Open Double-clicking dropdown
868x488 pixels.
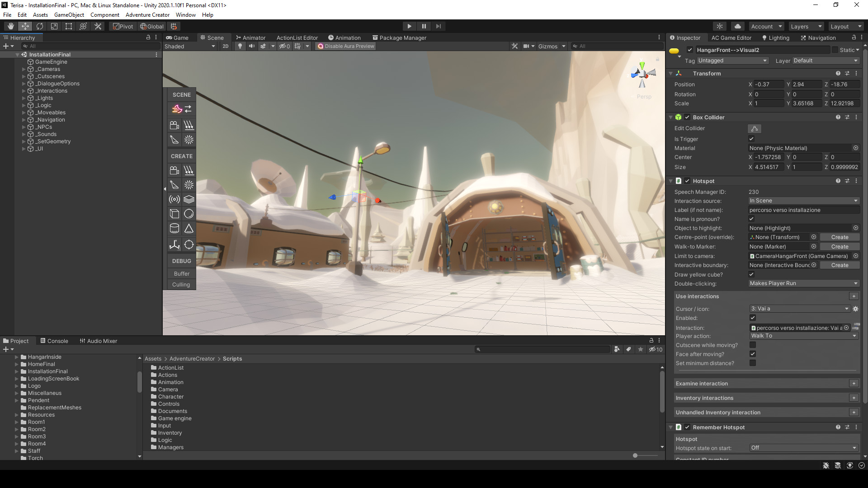tap(804, 283)
